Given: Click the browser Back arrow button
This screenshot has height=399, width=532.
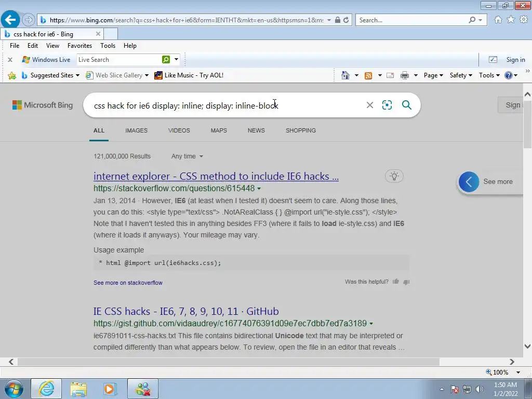Looking at the screenshot, I should (10, 20).
